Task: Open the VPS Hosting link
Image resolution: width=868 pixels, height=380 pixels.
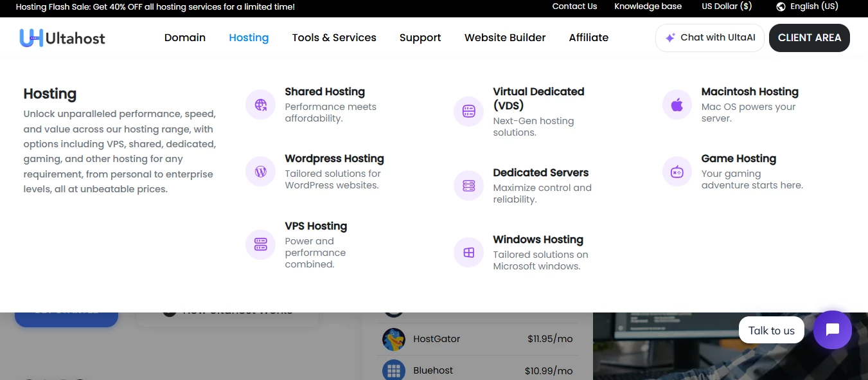Action: point(315,226)
